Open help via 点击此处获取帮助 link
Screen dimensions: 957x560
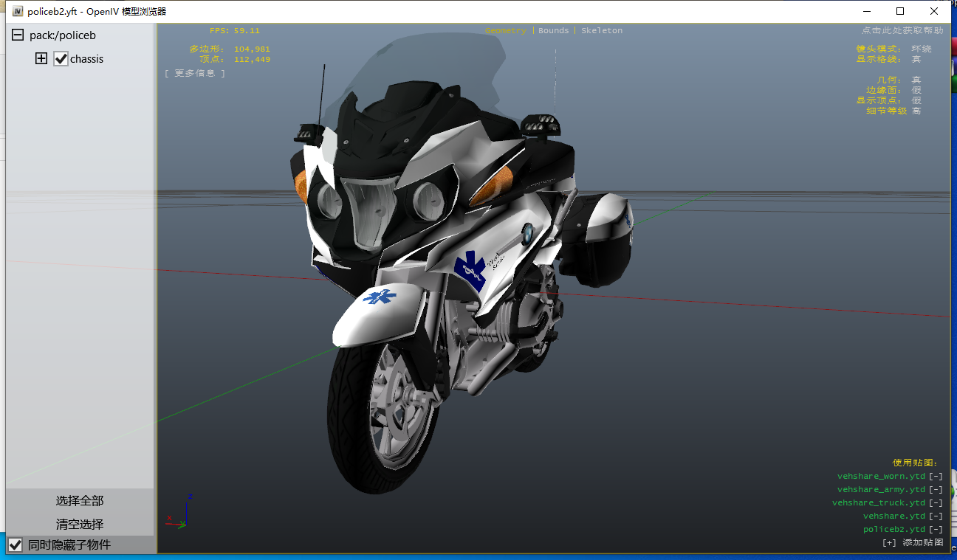click(902, 31)
